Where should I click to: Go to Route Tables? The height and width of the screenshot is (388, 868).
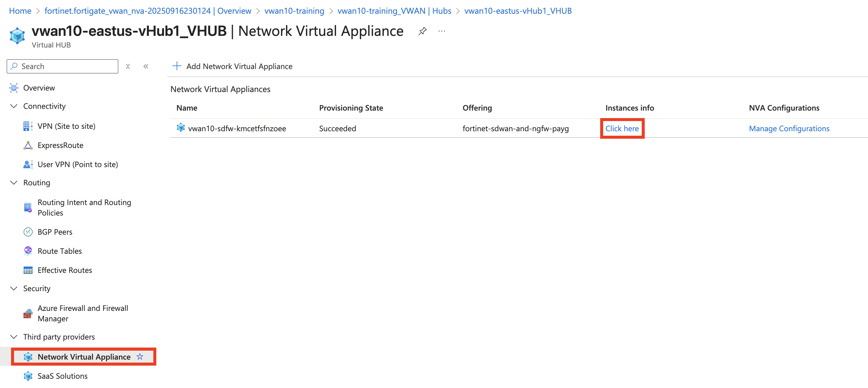pos(60,251)
